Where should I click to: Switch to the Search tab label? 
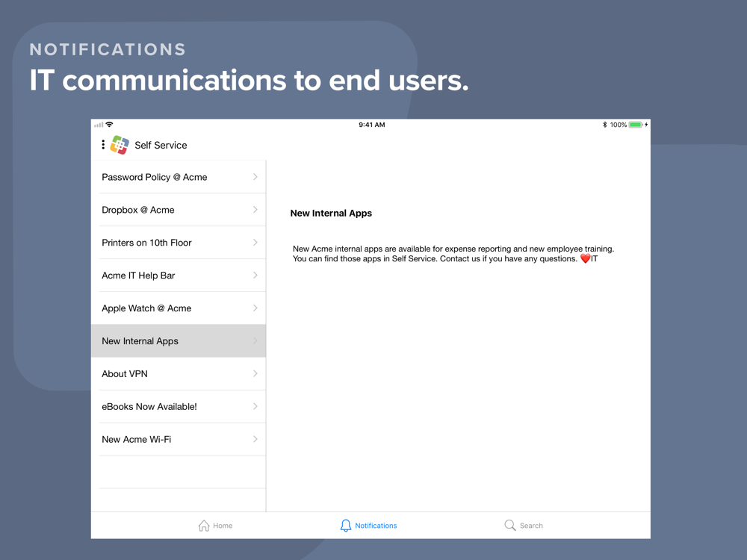[x=531, y=526]
